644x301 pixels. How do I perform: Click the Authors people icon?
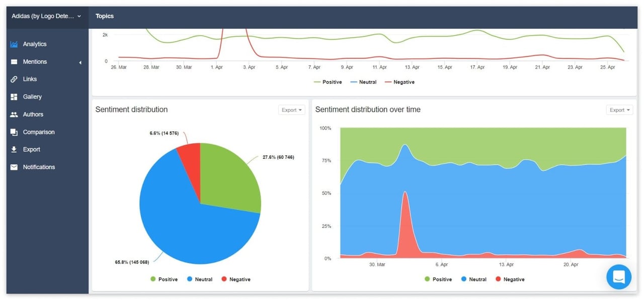13,114
